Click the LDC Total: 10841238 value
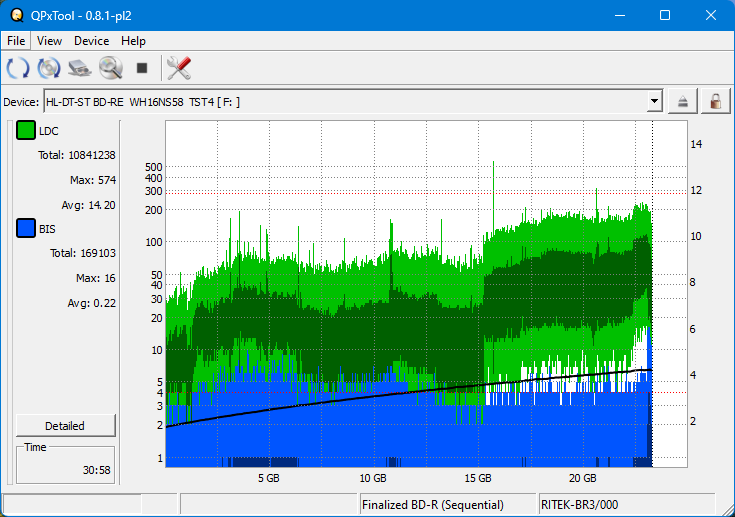 76,155
